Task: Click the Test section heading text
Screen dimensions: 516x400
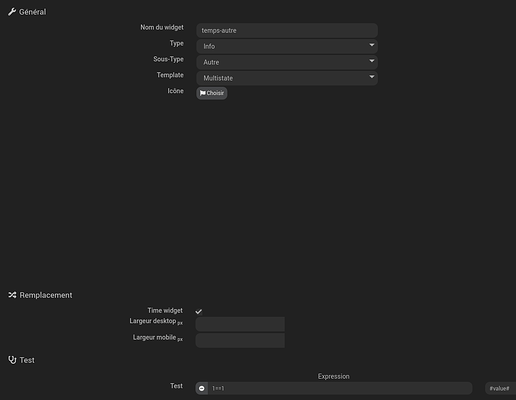Action: pos(27,360)
